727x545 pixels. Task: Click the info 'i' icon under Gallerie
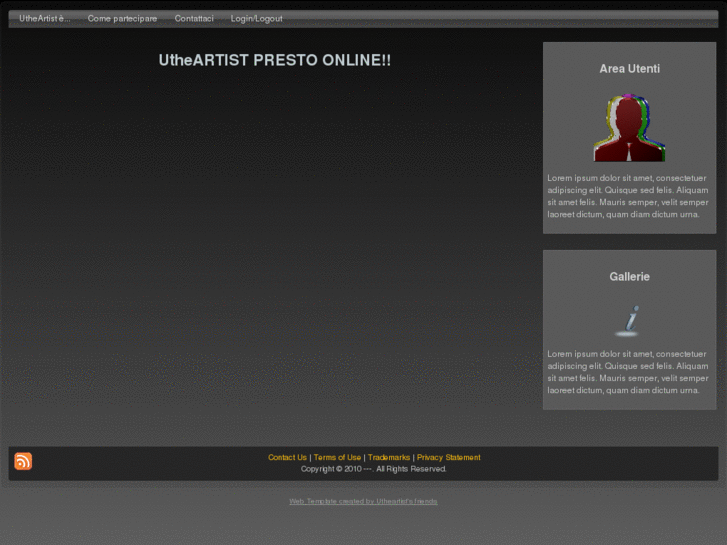(628, 321)
